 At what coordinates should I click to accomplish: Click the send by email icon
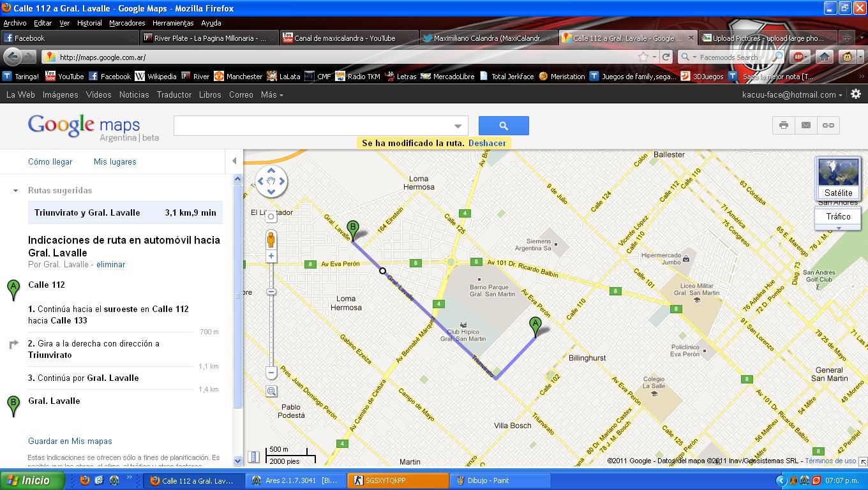point(806,125)
